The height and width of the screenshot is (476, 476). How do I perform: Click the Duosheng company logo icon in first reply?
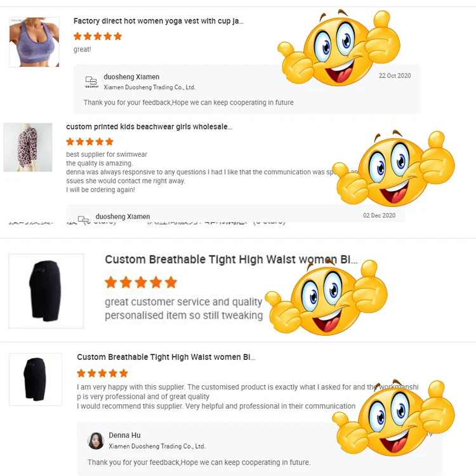pyautogui.click(x=91, y=82)
